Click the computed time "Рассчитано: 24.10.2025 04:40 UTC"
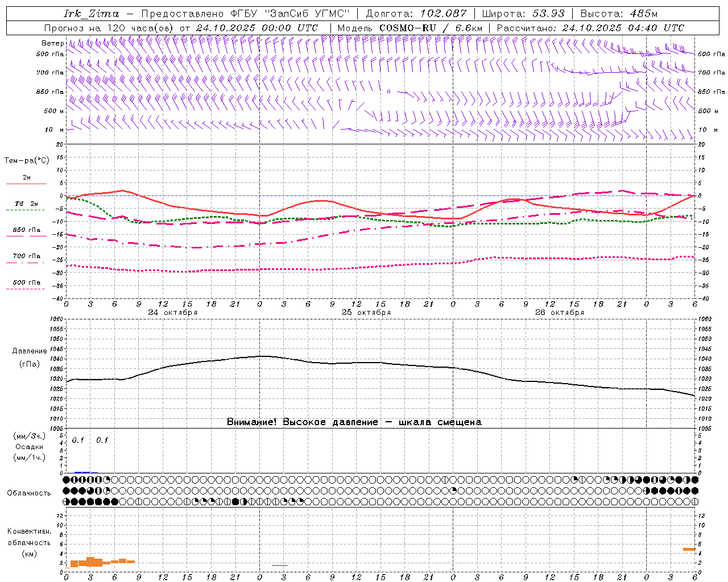 point(590,28)
